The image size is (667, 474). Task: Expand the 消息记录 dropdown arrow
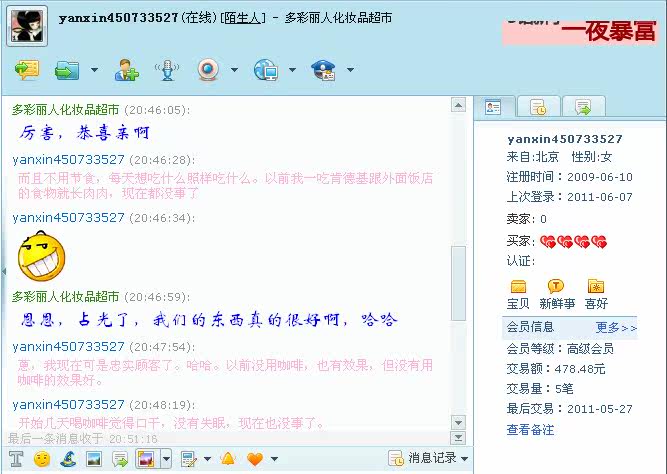click(x=464, y=459)
